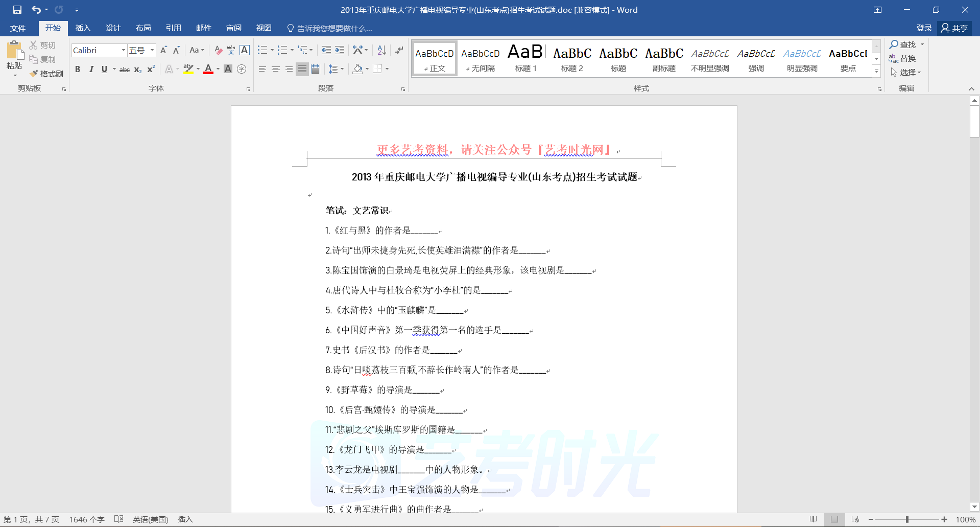Apply bullet list formatting
This screenshot has height=527, width=980.
(x=262, y=50)
